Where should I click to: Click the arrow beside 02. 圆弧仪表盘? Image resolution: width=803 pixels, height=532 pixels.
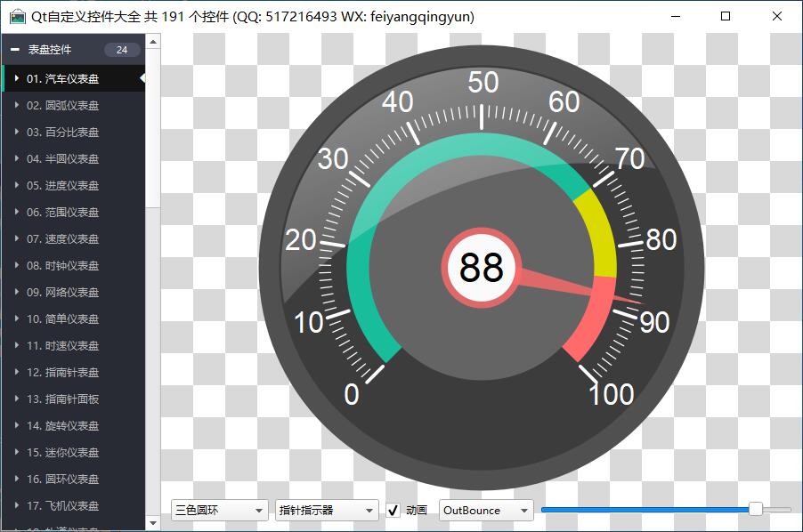tap(17, 106)
